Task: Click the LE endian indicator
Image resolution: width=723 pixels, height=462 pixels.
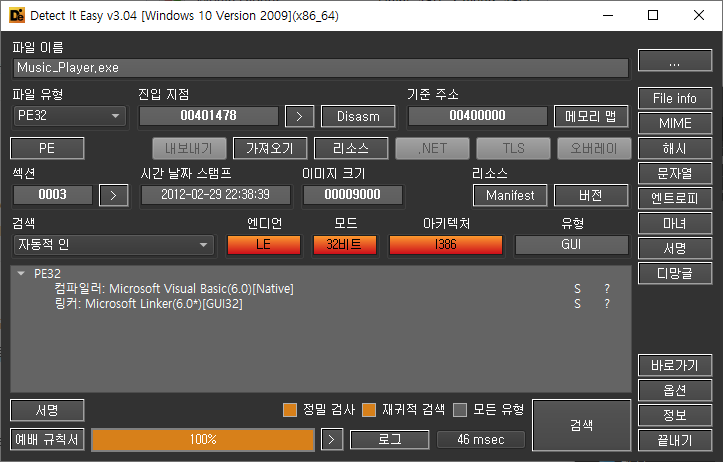Action: pyautogui.click(x=263, y=244)
